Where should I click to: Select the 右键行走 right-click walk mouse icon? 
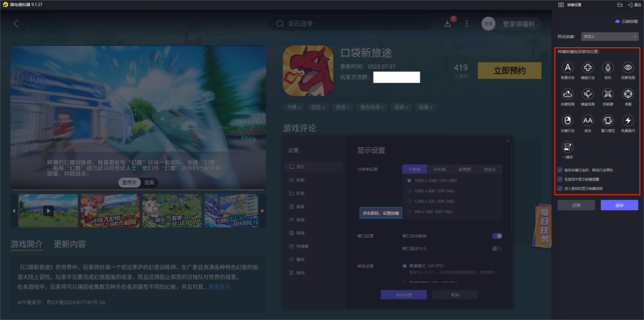click(x=568, y=121)
